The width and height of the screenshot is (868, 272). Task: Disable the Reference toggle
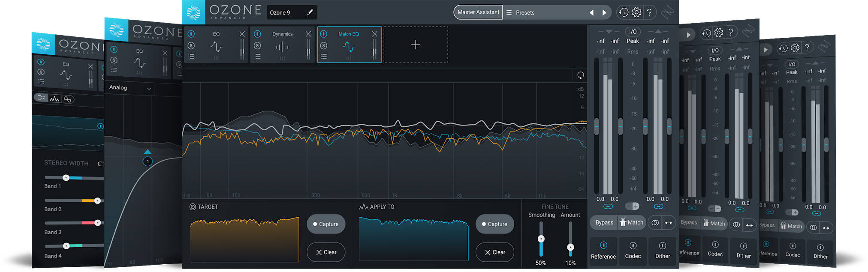coord(603,245)
